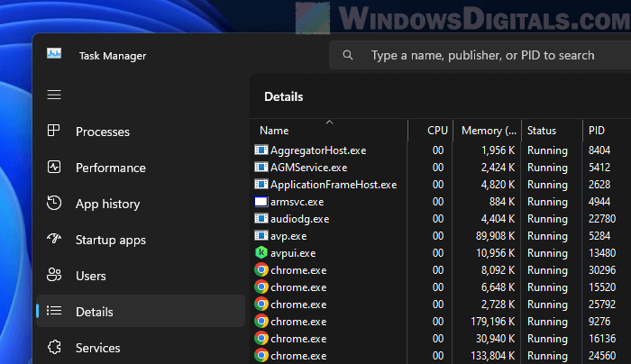This screenshot has width=631, height=364.
Task: Click Chrome icon for PID 25792
Action: point(261,304)
